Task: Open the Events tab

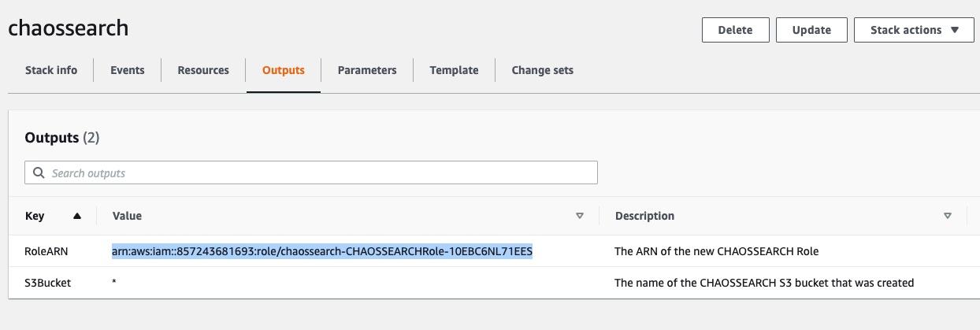Action: coord(128,70)
